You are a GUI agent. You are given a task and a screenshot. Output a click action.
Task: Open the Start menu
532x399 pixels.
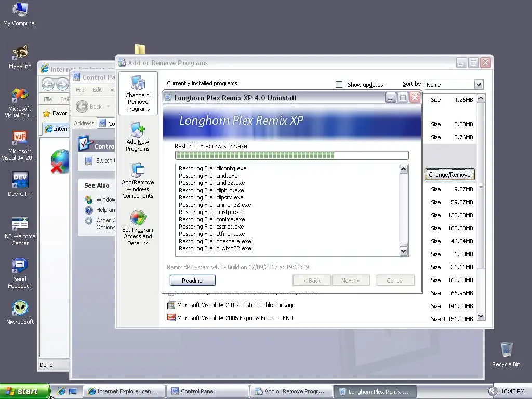(24, 391)
